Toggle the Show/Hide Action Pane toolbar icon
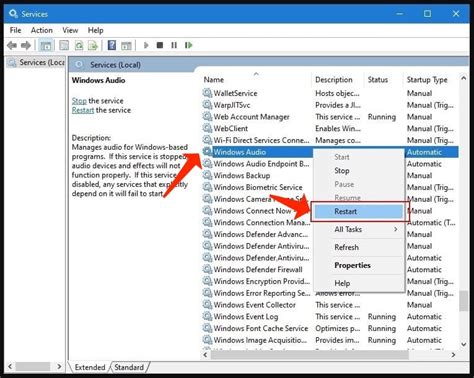Image resolution: width=474 pixels, height=378 pixels. pos(126,45)
